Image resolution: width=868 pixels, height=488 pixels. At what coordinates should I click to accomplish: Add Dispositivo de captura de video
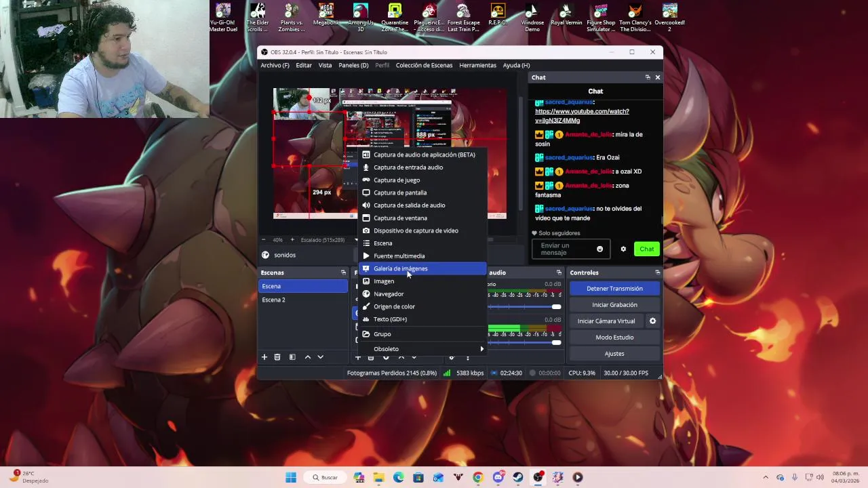click(422, 230)
